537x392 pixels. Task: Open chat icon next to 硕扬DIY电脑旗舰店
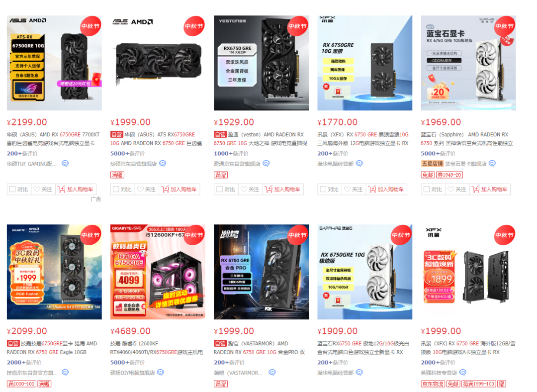click(160, 373)
